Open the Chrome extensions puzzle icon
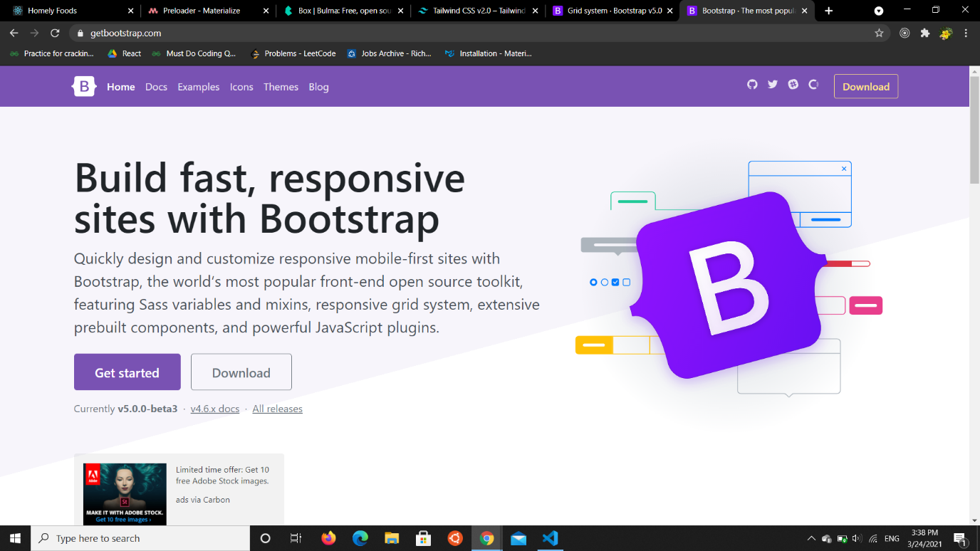 pyautogui.click(x=925, y=33)
